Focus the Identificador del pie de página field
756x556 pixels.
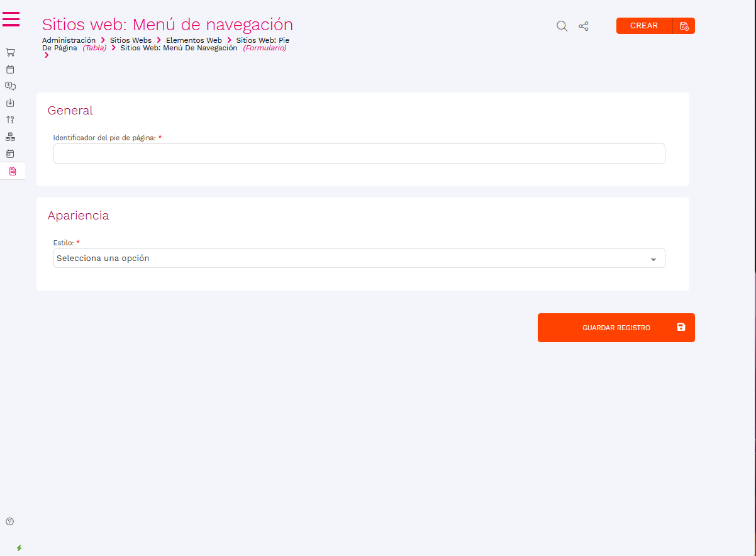359,153
